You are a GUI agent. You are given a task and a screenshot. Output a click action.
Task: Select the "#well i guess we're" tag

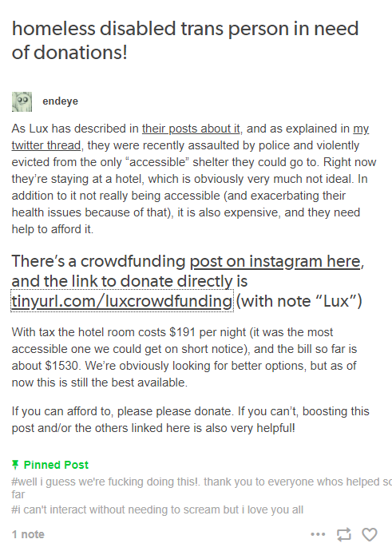201,488
